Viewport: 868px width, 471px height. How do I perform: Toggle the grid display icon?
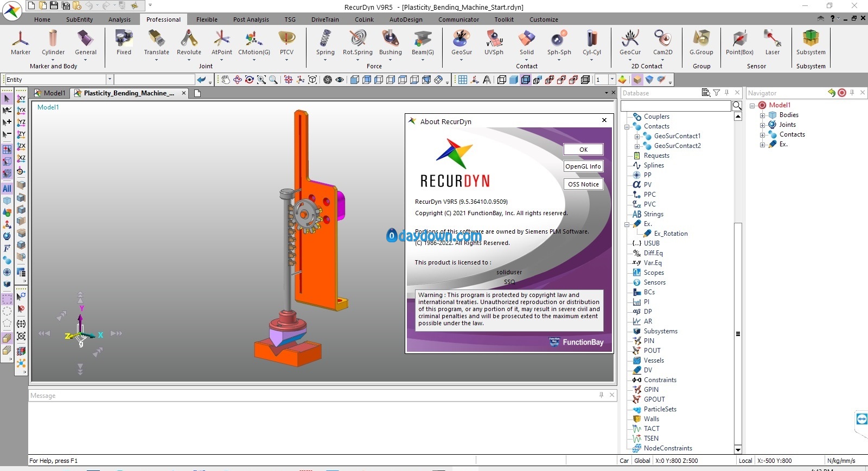462,80
